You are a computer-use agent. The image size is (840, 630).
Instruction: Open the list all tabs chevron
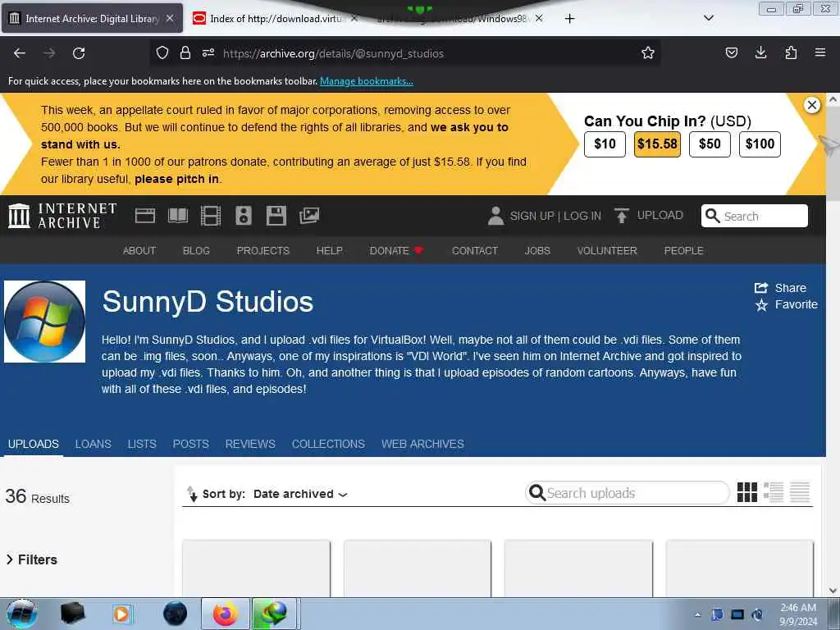(708, 18)
